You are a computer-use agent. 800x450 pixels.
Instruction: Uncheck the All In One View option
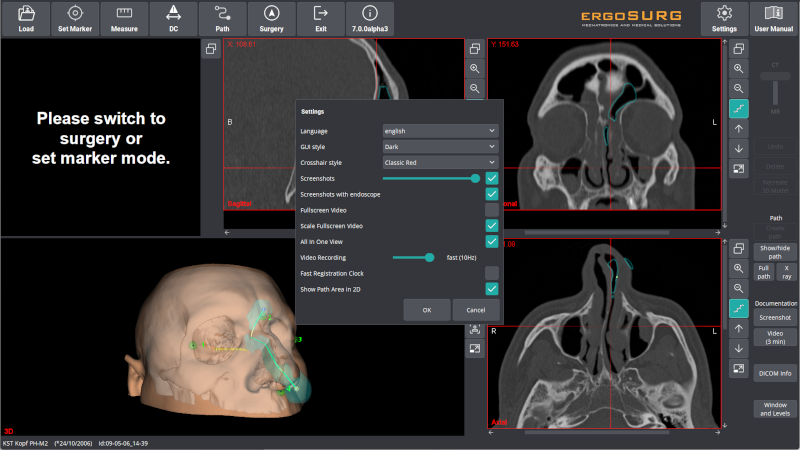[x=492, y=241]
